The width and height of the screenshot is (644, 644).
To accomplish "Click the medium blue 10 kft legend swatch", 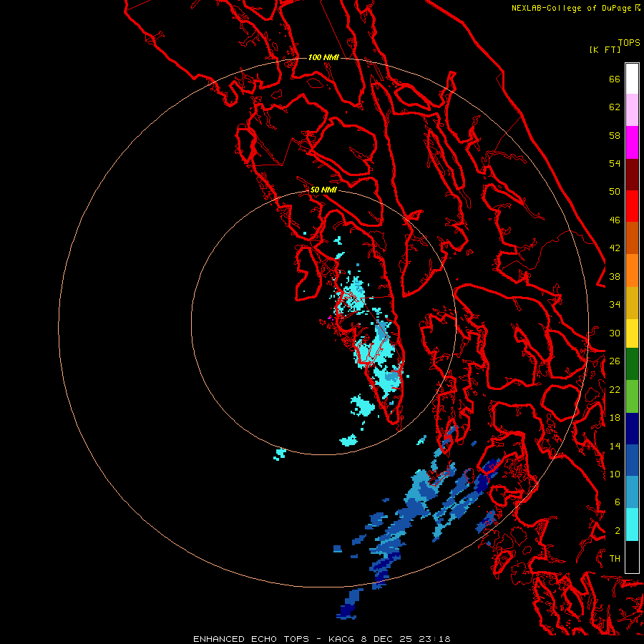I will click(632, 460).
